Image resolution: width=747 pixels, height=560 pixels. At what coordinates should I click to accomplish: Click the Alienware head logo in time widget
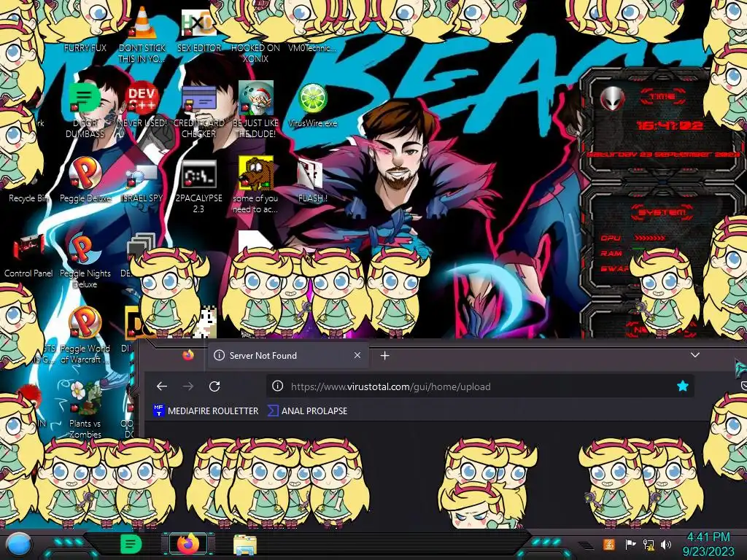[613, 98]
